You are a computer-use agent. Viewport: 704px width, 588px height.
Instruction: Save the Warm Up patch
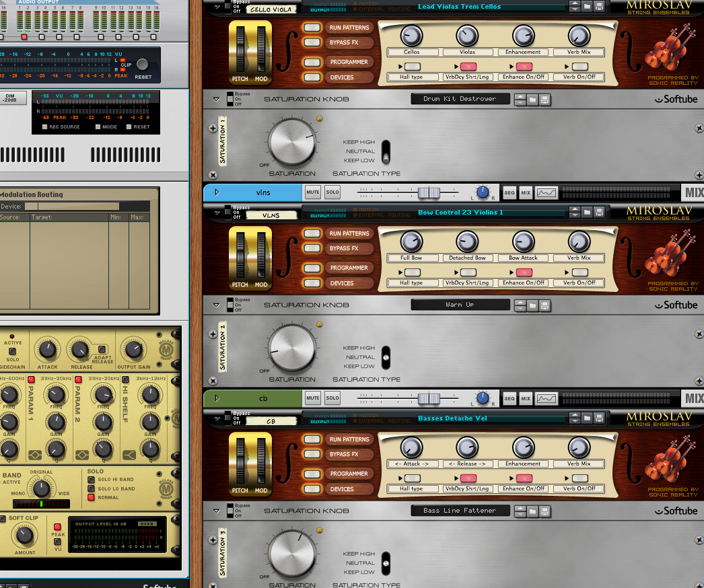coord(544,305)
